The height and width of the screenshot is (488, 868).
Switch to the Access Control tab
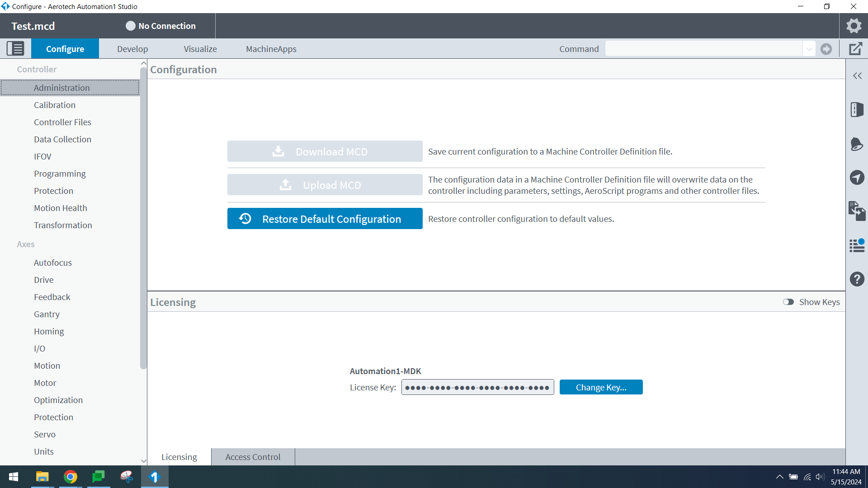(x=253, y=457)
